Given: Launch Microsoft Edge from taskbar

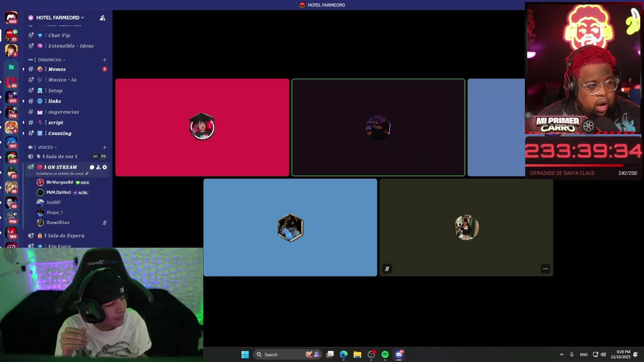Looking at the screenshot, I should pos(344,354).
